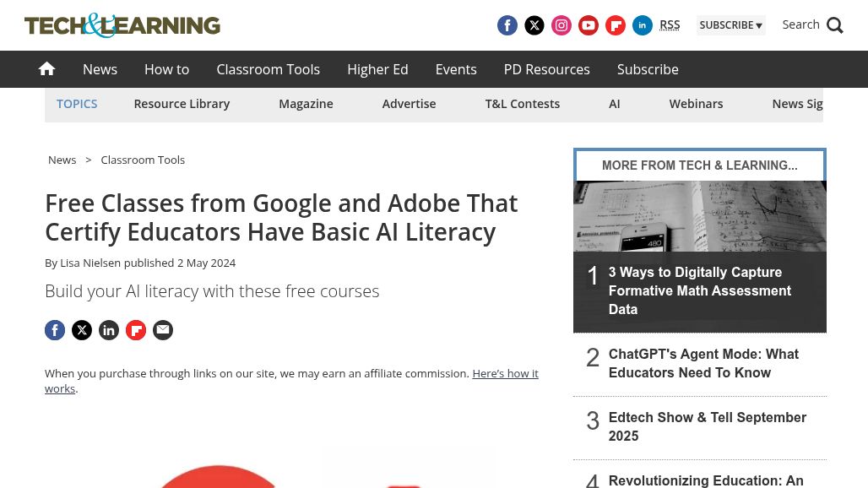Open the Events menu item
The image size is (868, 488).
coord(456,69)
